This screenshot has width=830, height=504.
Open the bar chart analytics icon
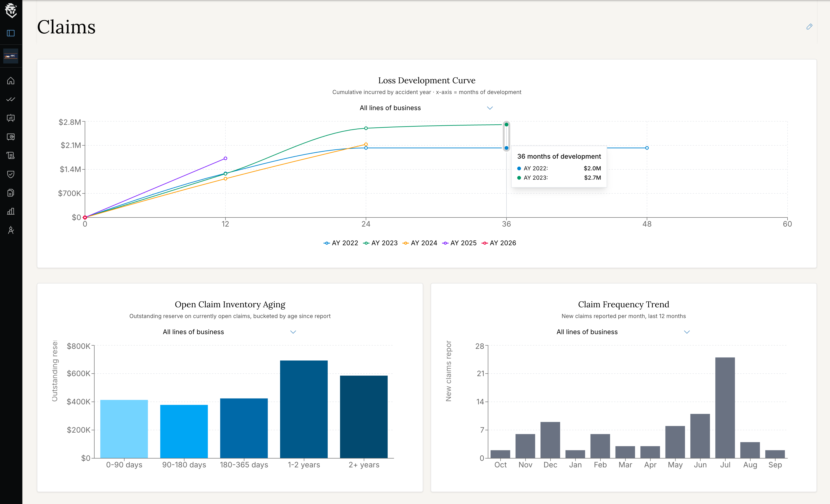[x=11, y=211]
